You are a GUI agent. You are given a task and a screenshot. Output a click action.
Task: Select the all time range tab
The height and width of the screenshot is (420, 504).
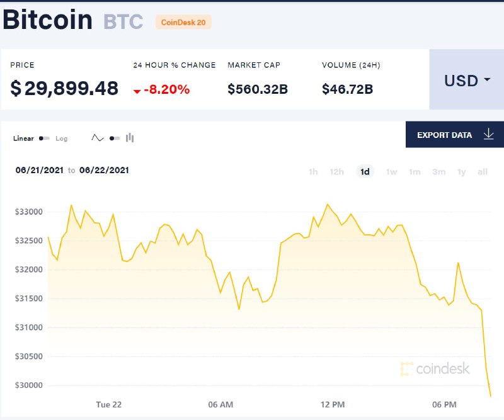coord(483,171)
